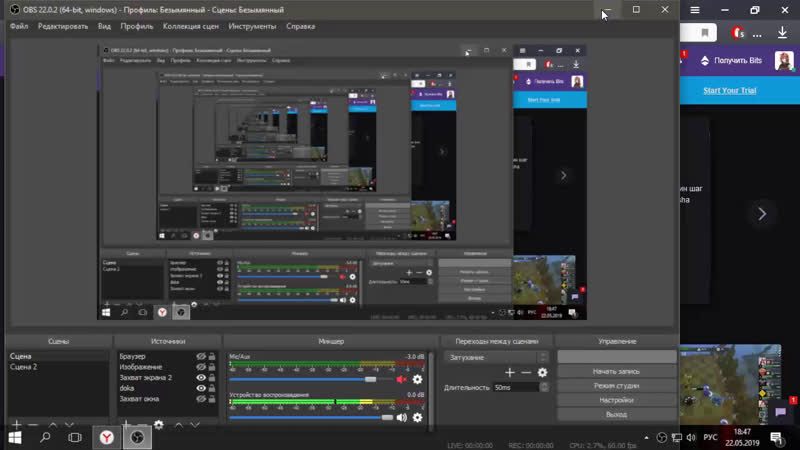Image resolution: width=800 pixels, height=450 pixels.
Task: Remove the scene transition with minus icon
Action: point(526,372)
